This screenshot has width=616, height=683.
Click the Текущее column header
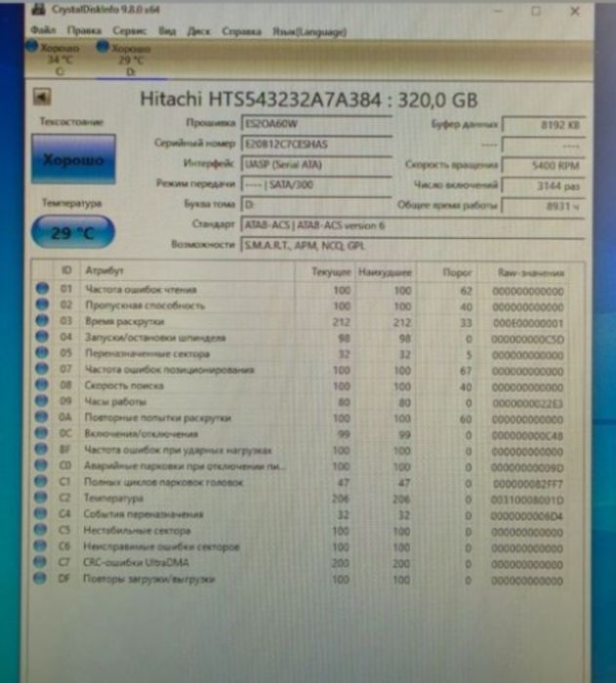tap(331, 272)
